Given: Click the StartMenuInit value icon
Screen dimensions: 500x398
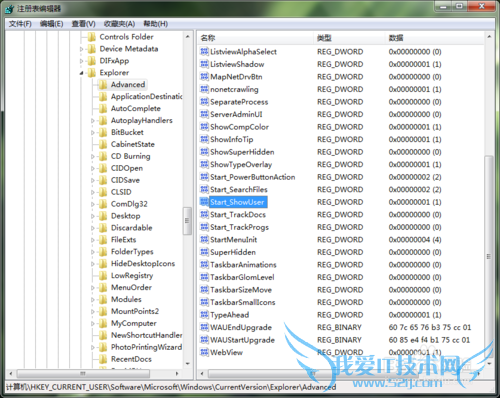Looking at the screenshot, I should click(x=204, y=240).
